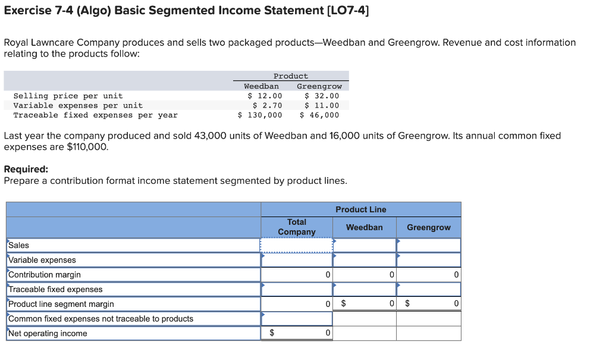
Task: Select Total Company Variable expenses cell
Action: (296, 260)
